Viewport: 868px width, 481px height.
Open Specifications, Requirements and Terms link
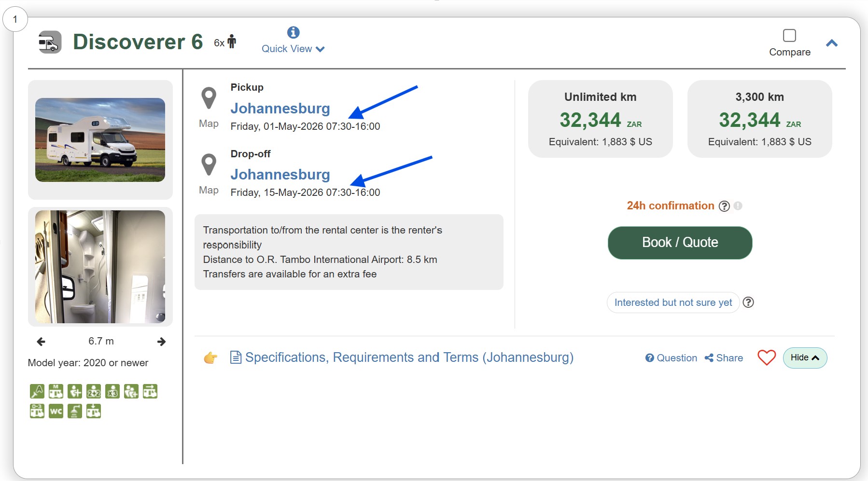tap(409, 357)
